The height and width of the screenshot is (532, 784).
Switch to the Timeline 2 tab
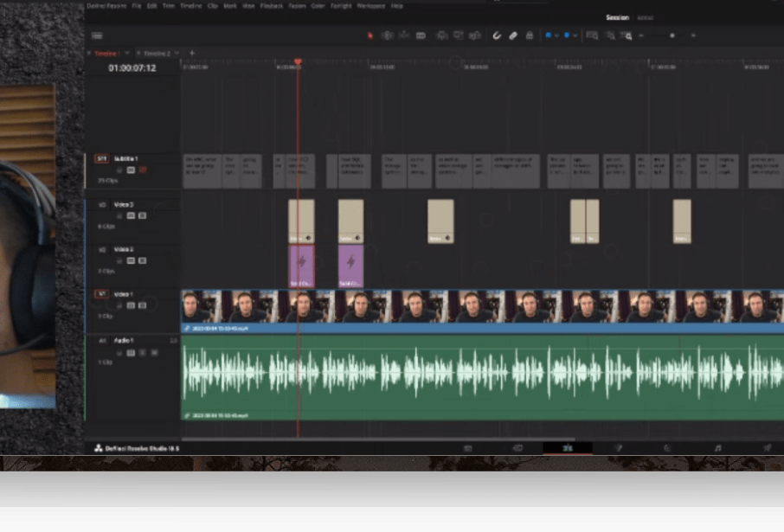coord(157,53)
